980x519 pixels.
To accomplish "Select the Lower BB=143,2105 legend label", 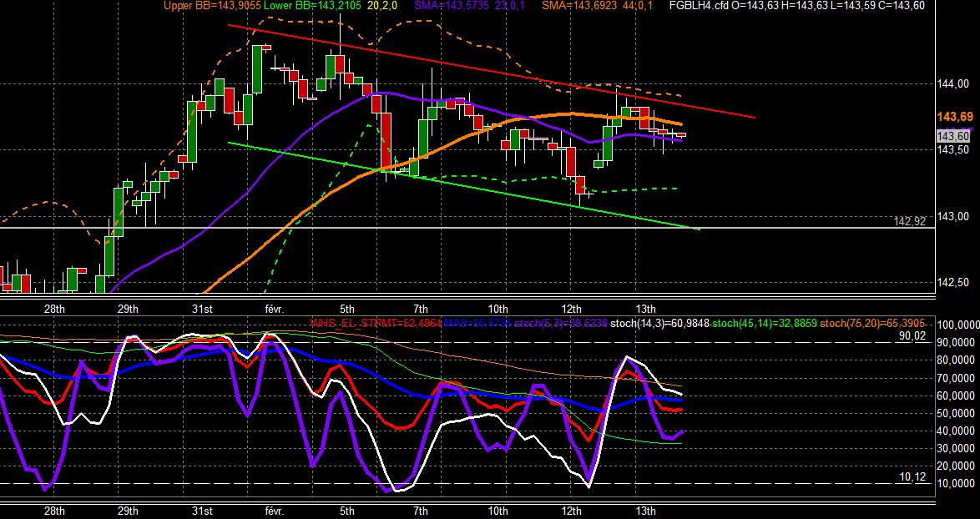I will click(314, 6).
